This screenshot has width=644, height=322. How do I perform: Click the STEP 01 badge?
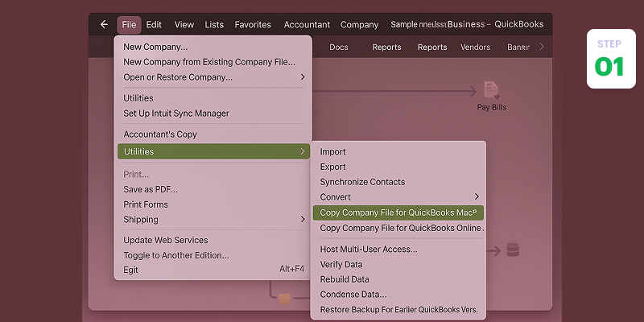[x=611, y=59]
